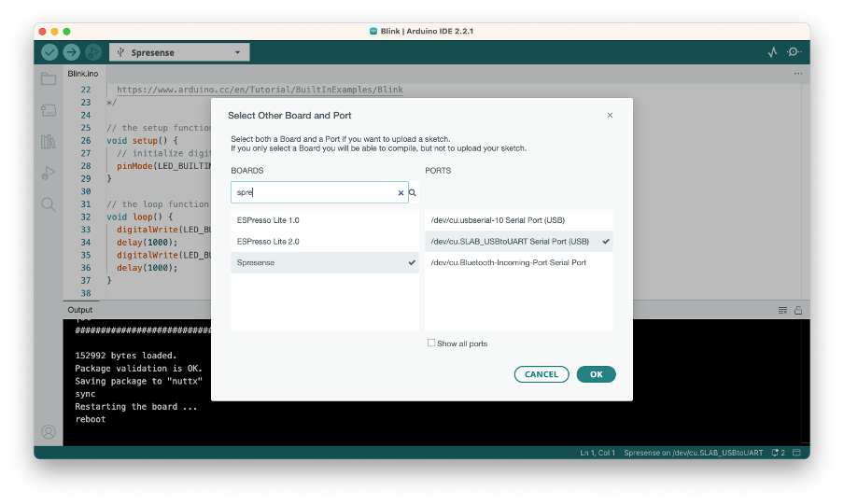Select ESPresso Lite 2.0 board
This screenshot has height=504, width=844.
[x=325, y=242]
